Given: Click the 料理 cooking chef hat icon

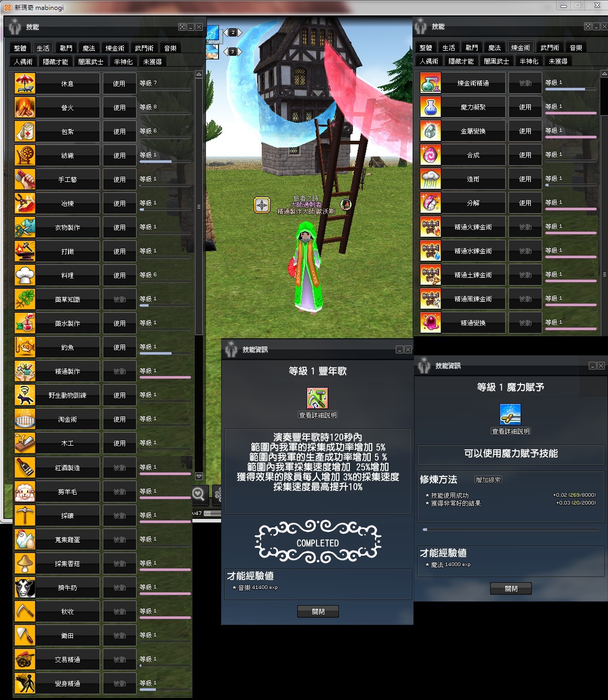Looking at the screenshot, I should point(25,275).
